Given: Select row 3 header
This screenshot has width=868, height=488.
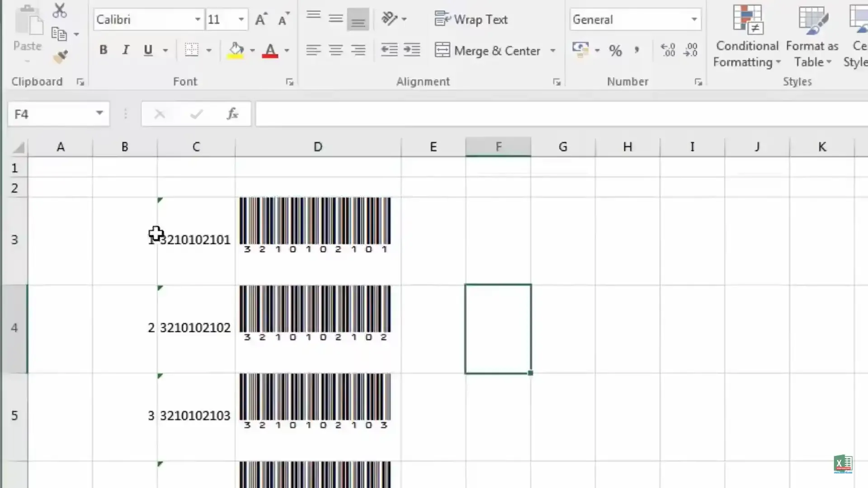Looking at the screenshot, I should point(14,240).
